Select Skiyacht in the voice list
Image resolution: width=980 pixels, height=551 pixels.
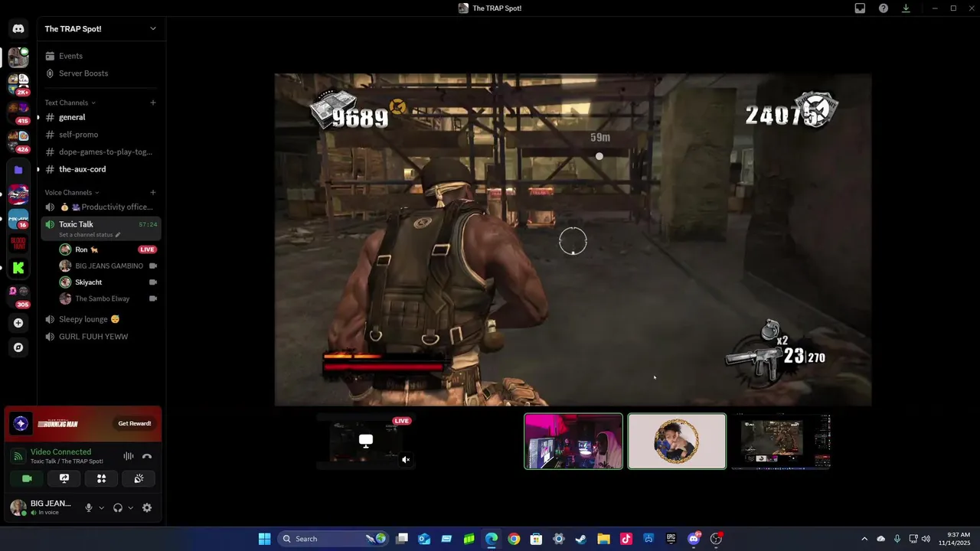107,282
